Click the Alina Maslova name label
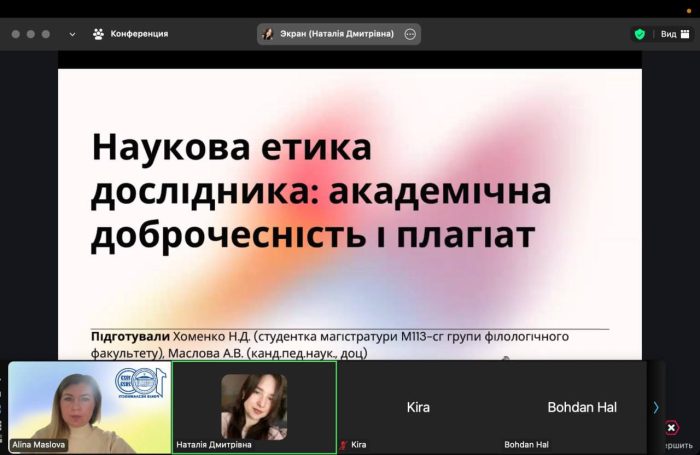The height and width of the screenshot is (455, 700). [x=39, y=444]
